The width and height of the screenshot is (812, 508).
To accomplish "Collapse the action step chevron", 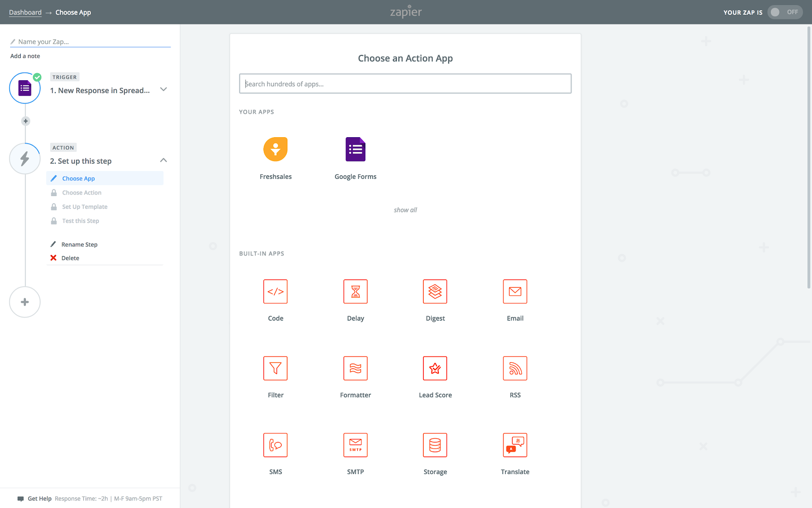I will (163, 160).
